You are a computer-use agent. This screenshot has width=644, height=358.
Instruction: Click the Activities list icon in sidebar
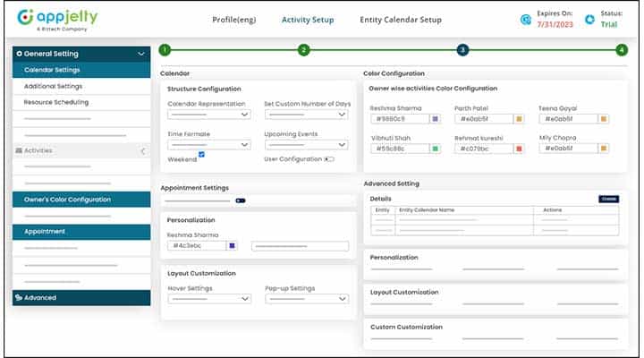(x=19, y=150)
